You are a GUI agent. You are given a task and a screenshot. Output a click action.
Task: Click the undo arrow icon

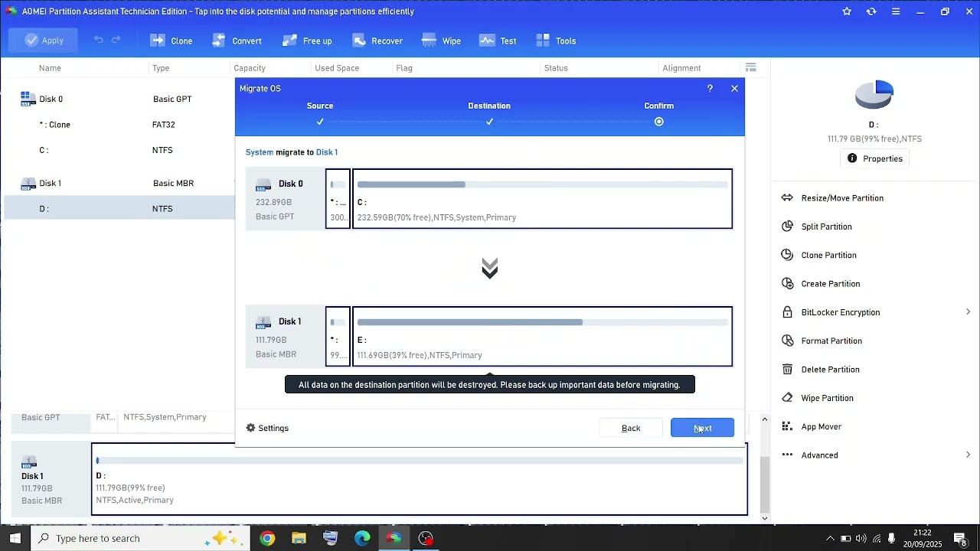pyautogui.click(x=98, y=40)
